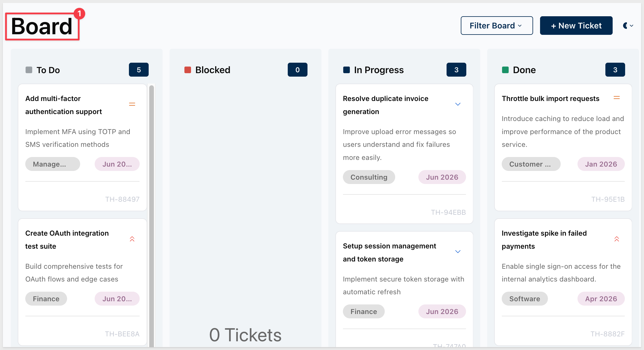Click low priority chevron on session management ticket

point(458,252)
